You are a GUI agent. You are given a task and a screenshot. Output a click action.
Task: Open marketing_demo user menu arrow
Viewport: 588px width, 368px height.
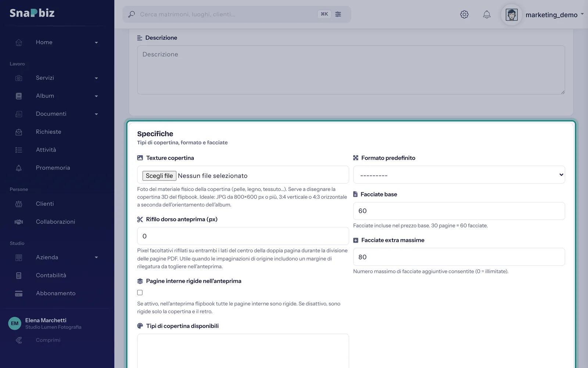(x=582, y=14)
